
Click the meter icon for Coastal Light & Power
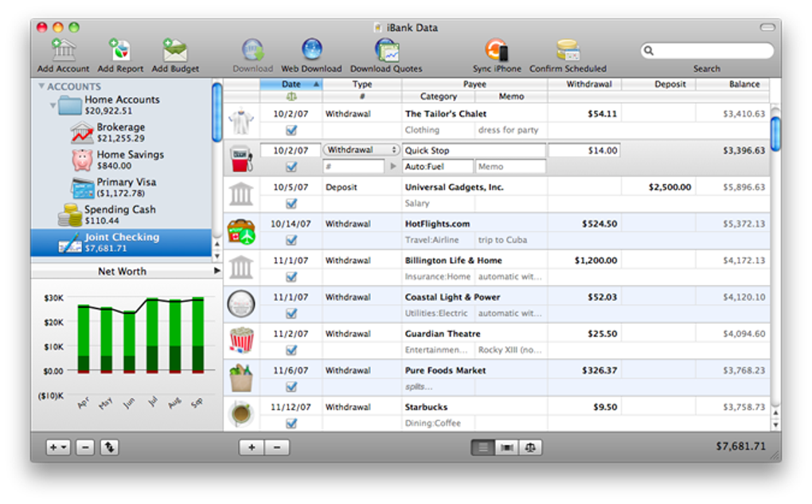point(240,304)
